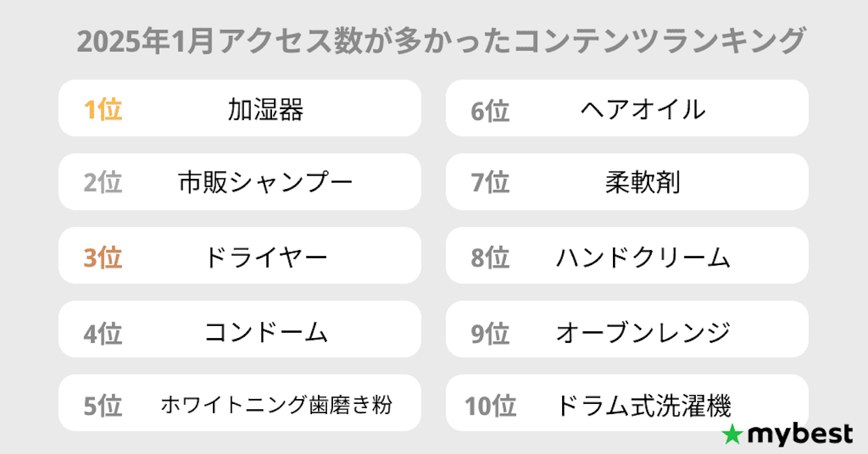Click the gray 2位 rank label
The width and height of the screenshot is (868, 454).
tap(103, 184)
